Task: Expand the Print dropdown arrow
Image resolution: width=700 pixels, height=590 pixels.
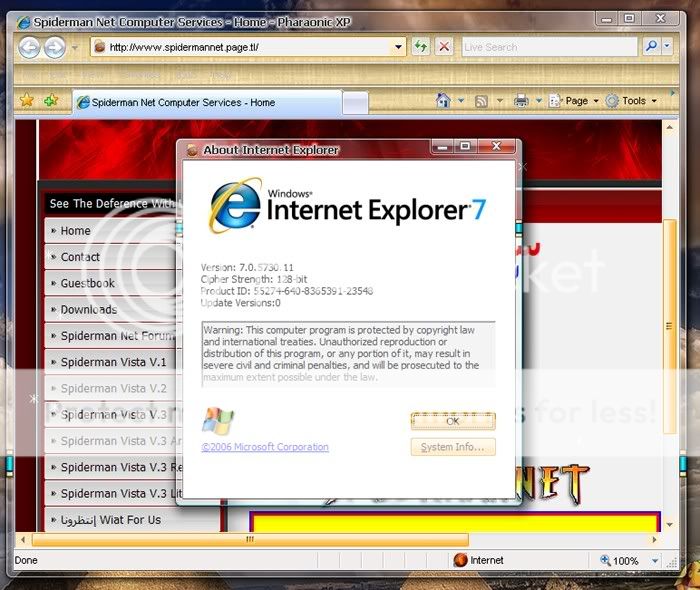Action: [539, 101]
